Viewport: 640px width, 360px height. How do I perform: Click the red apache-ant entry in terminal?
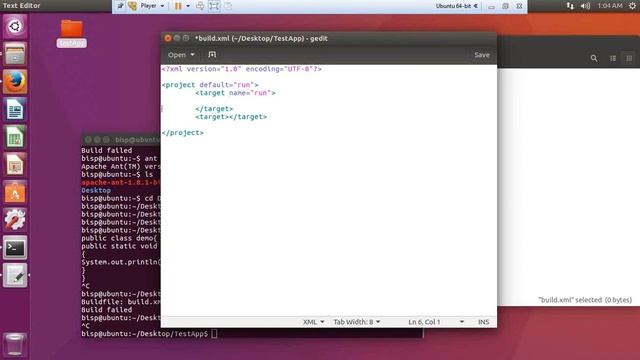point(121,182)
